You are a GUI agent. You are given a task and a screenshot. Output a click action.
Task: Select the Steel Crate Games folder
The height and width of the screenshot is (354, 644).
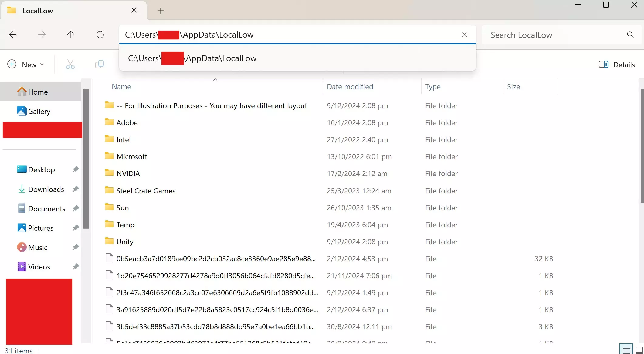pos(146,191)
